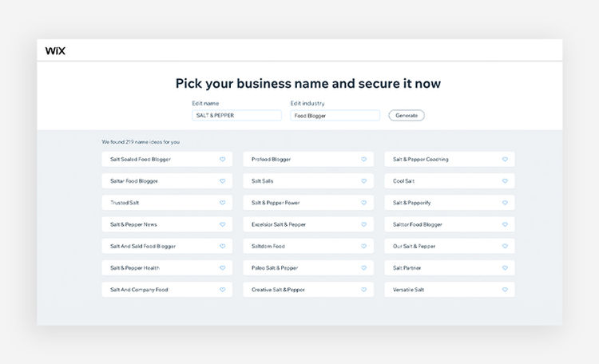Click heart beside Creative Salt & Pepper
The height and width of the screenshot is (364, 599).
click(x=363, y=290)
